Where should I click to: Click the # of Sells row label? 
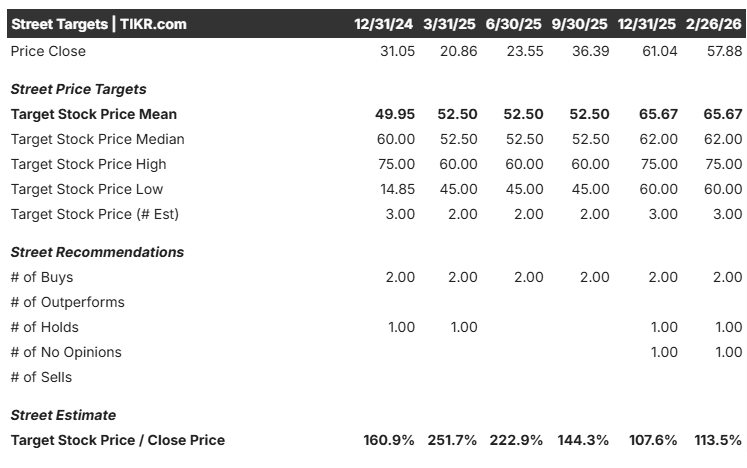tap(41, 377)
